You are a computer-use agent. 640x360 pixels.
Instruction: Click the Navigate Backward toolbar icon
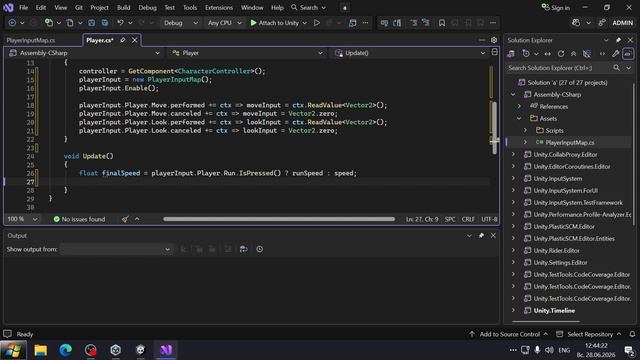point(12,23)
